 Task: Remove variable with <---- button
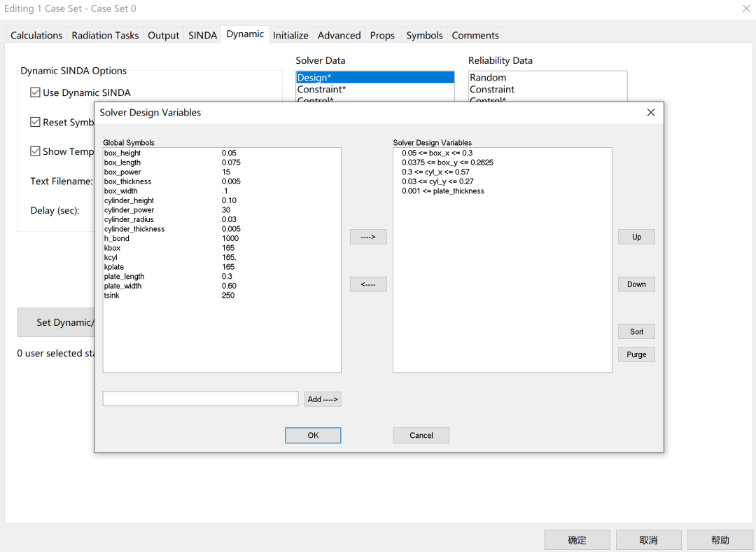(368, 284)
